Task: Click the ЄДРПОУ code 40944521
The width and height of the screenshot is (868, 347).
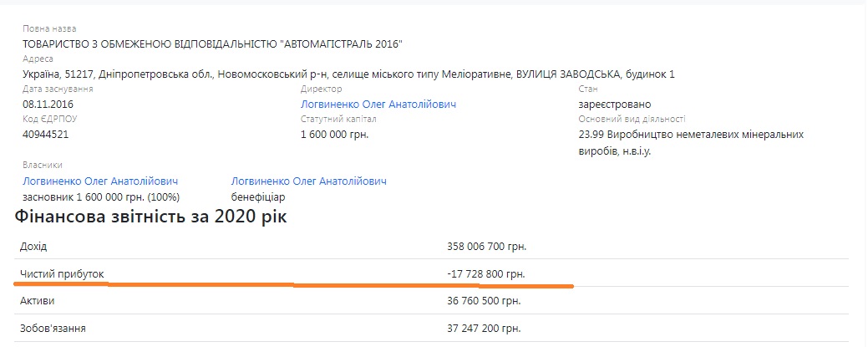Action: (46, 135)
